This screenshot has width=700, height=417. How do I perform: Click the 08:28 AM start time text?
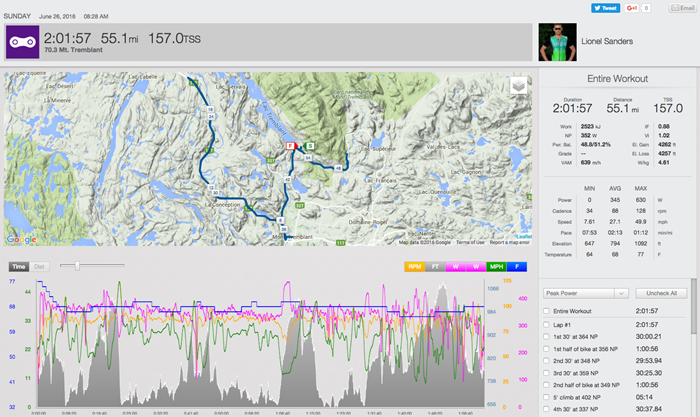pyautogui.click(x=96, y=17)
